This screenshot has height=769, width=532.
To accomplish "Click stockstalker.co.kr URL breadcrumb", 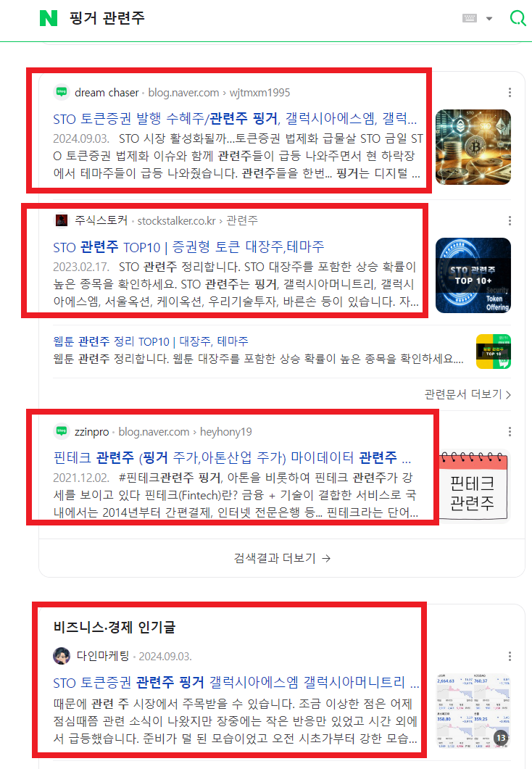I will [198, 220].
